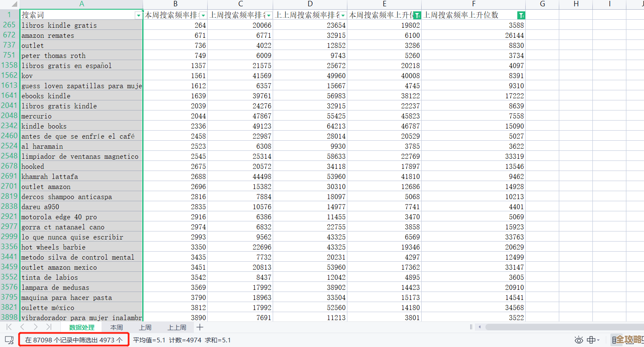This screenshot has width=644, height=347.
Task: Click the JS macro icon in the status bar
Action: (x=10, y=340)
